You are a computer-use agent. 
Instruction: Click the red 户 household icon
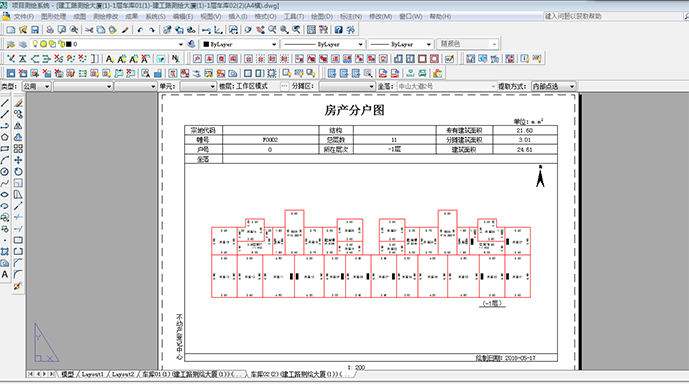[x=198, y=59]
